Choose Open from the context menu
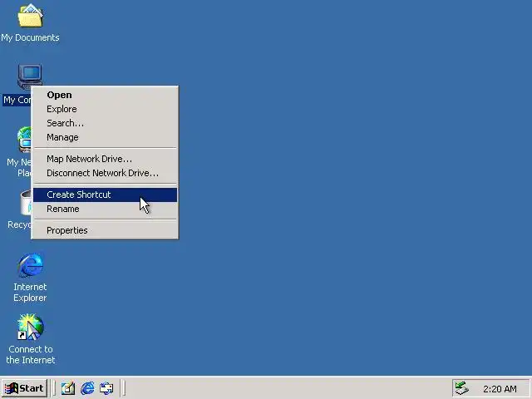This screenshot has height=399, width=532. (x=105, y=95)
